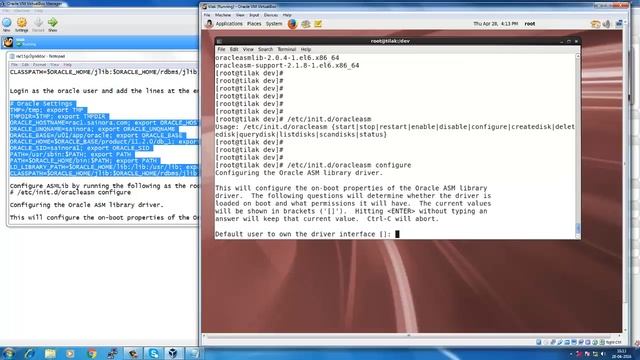The image size is (640, 360).
Task: Open the Format menu in Notepad
Action: tap(39, 64)
